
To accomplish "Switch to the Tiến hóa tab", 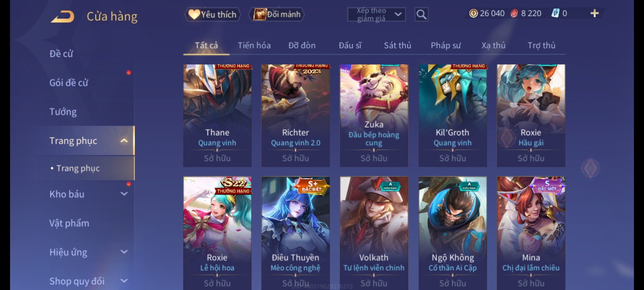I will [x=254, y=45].
